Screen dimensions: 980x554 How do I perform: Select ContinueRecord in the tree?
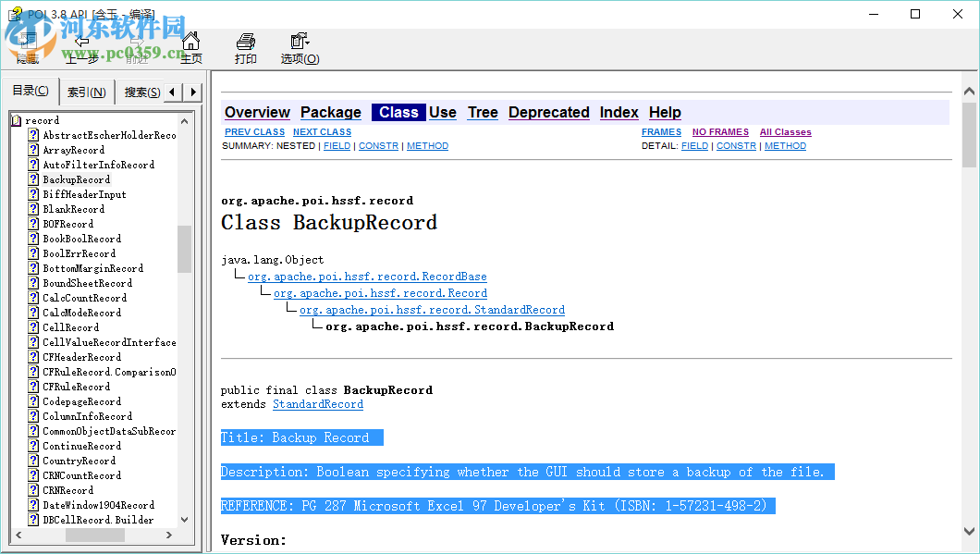[x=82, y=446]
